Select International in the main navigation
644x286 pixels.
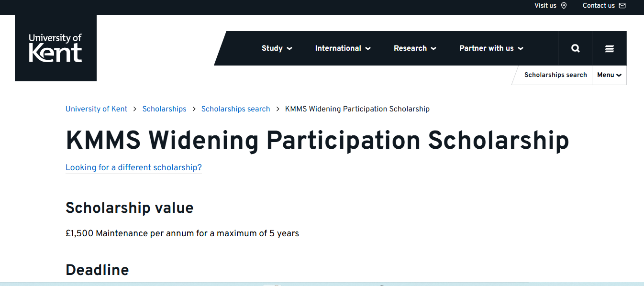[x=338, y=48]
